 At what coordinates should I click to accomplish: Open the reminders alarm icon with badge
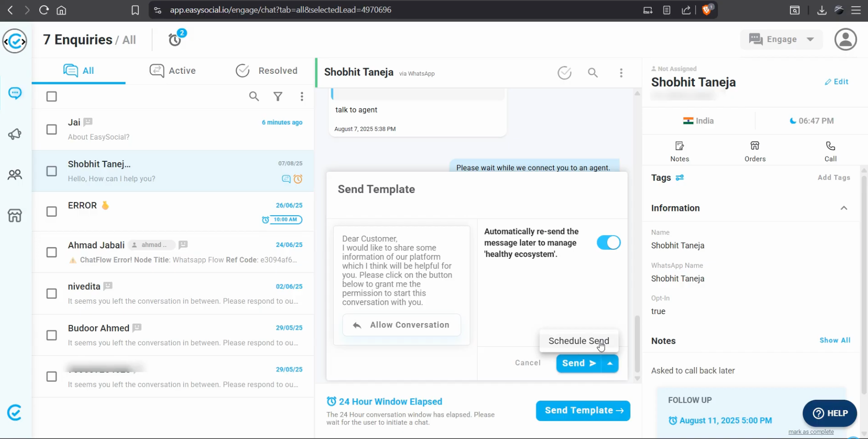pyautogui.click(x=176, y=39)
